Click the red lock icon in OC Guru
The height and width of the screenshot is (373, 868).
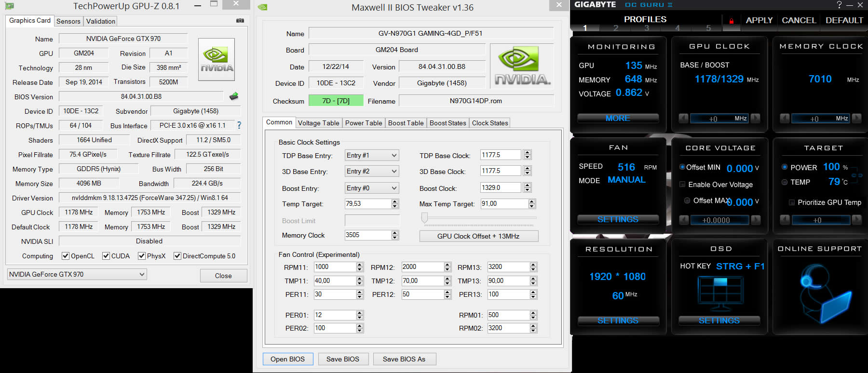tap(732, 21)
